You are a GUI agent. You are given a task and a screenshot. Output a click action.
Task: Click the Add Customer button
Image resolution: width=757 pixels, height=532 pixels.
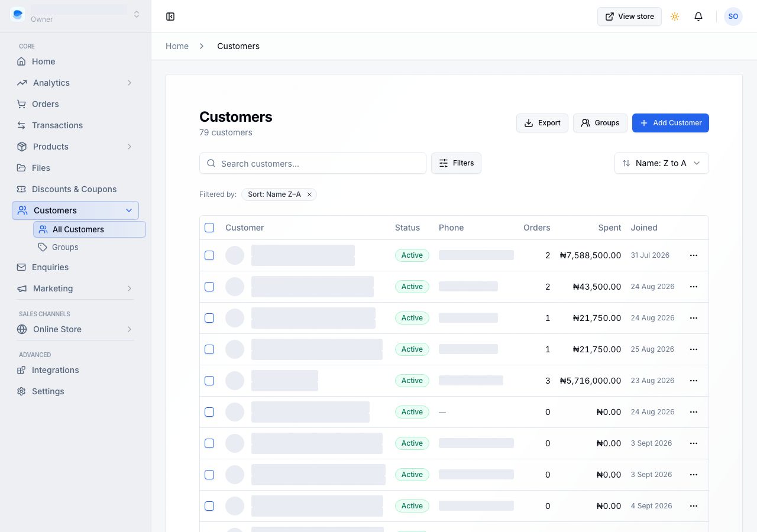[x=671, y=123]
